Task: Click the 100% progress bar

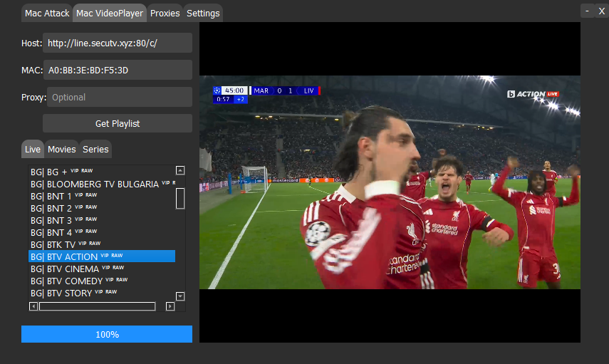Action: point(107,334)
